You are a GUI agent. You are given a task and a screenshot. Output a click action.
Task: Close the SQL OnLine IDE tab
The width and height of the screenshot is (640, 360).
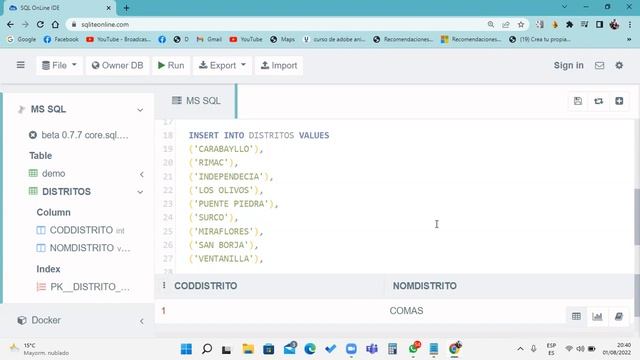[109, 8]
